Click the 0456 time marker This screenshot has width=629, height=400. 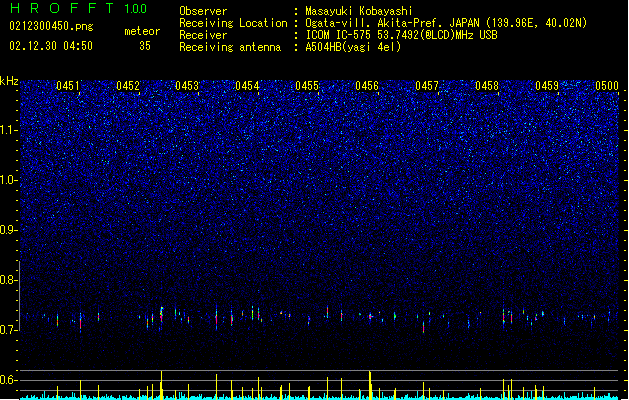point(367,86)
